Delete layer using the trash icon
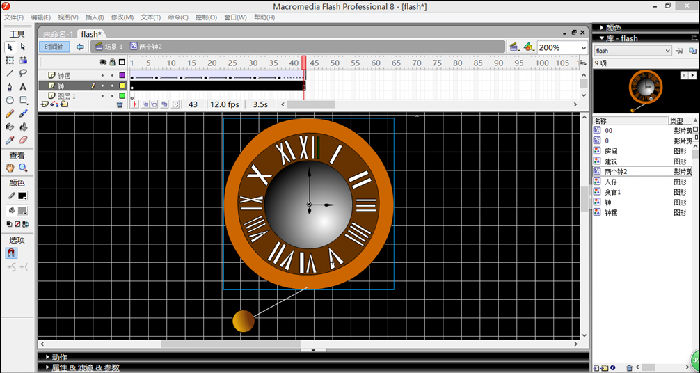The image size is (700, 373). 119,104
